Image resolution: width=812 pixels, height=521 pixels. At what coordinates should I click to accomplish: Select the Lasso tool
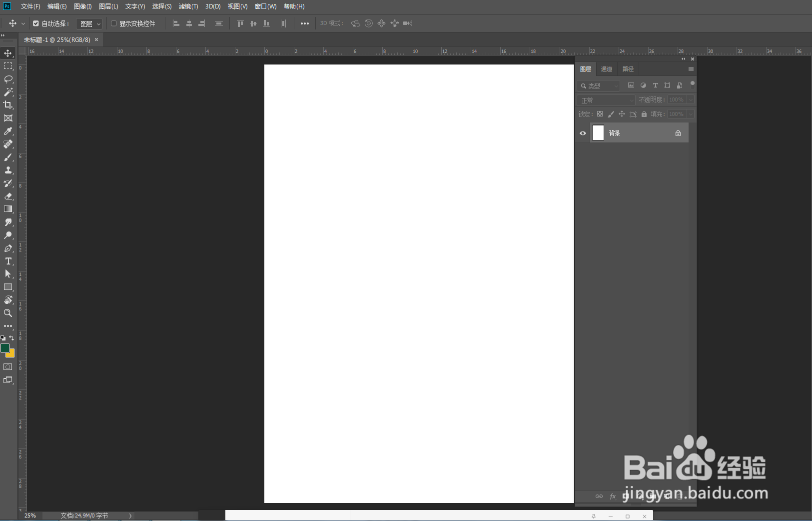point(8,79)
